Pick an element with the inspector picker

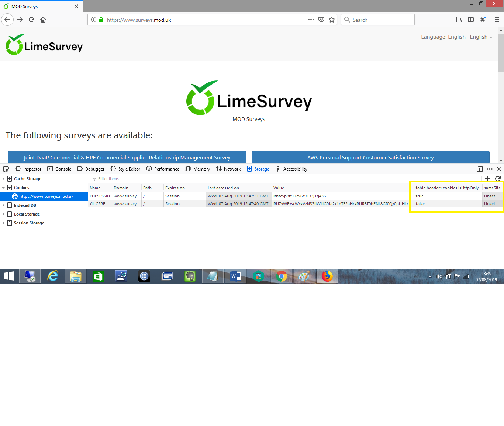(6, 169)
